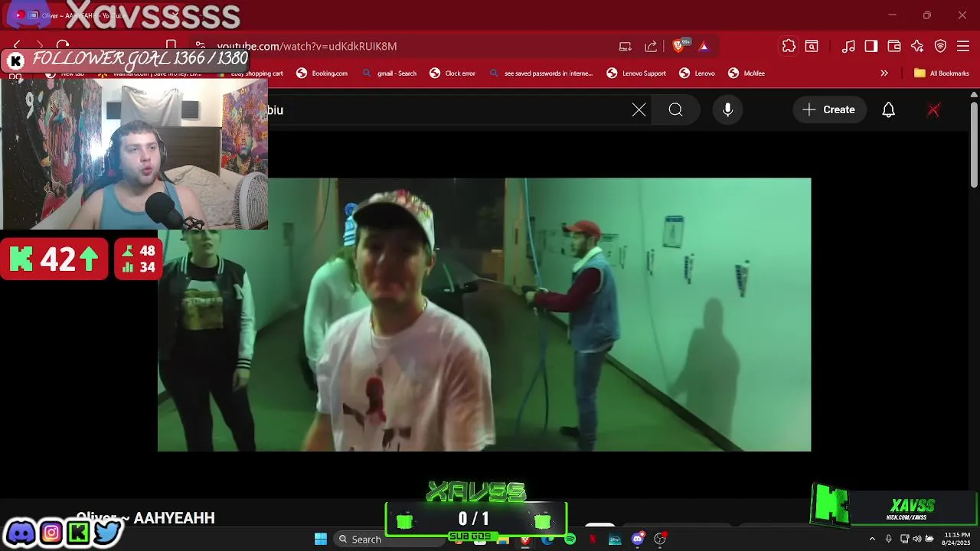
Task: Click the page vertical scrollbar
Action: click(x=974, y=145)
